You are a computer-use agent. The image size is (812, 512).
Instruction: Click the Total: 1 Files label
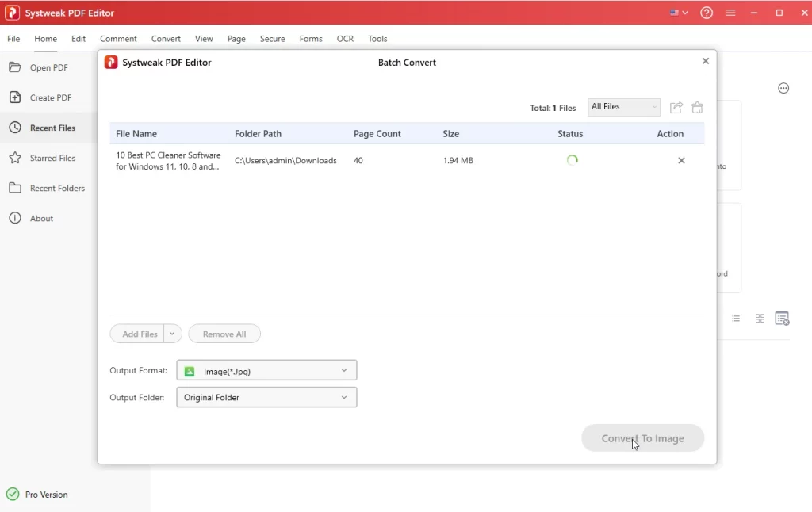tap(553, 108)
